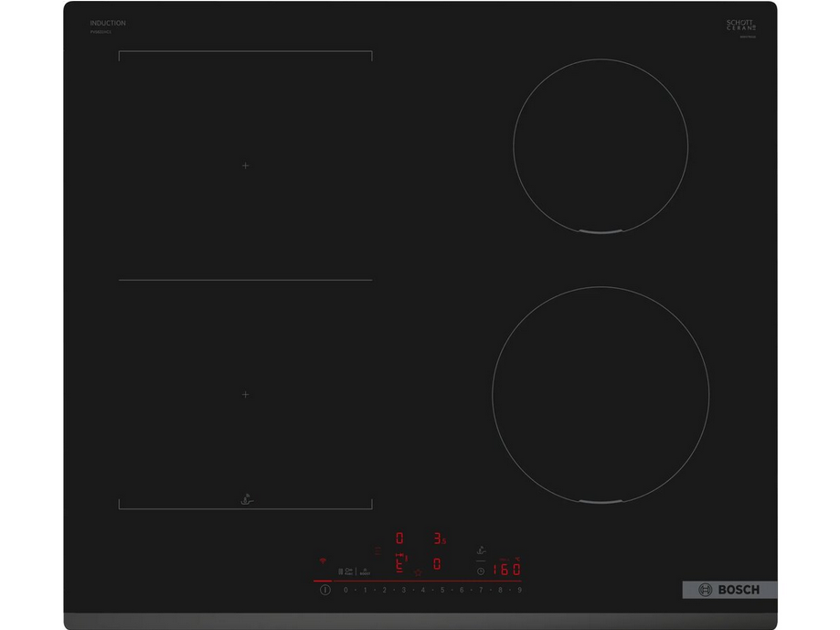Set power level 5 on the slider
840x630 pixels.
442,591
